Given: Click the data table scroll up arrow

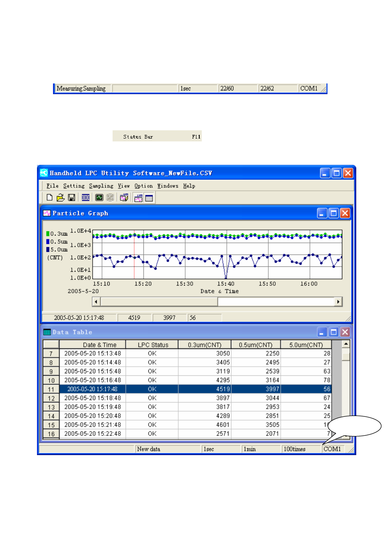Looking at the screenshot, I should click(346, 344).
